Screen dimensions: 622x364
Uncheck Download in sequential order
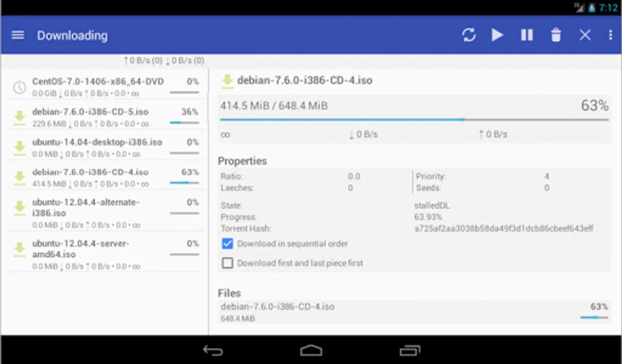[x=228, y=243]
